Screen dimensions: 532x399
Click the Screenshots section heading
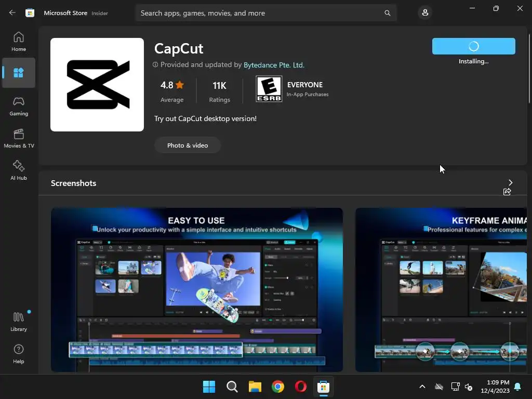tap(74, 183)
